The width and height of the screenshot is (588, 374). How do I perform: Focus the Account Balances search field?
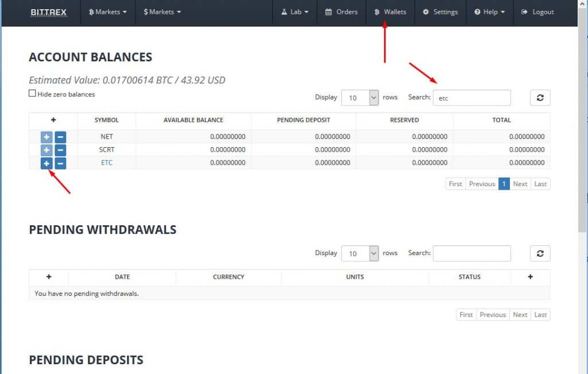point(471,98)
